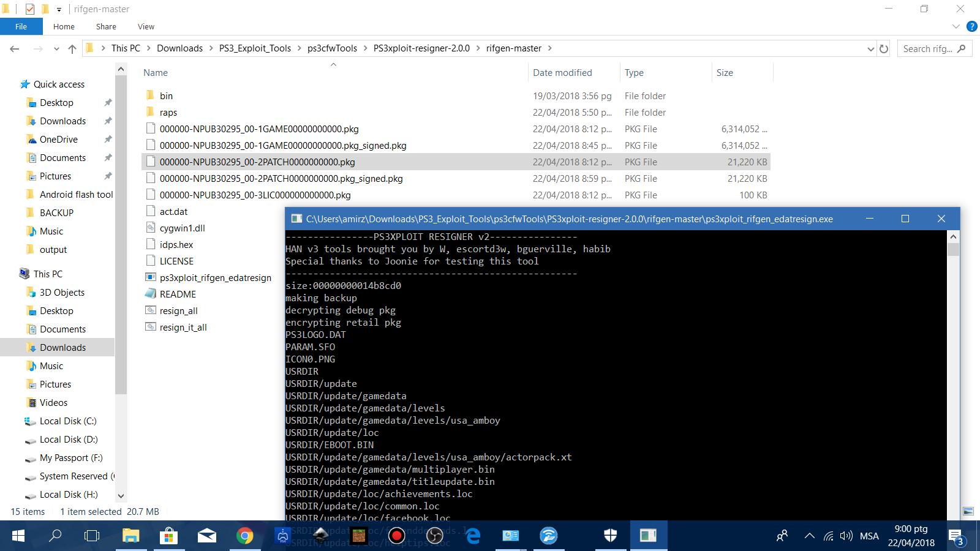Select the resign_all batch file
The height and width of the screenshot is (551, 980).
coord(178,311)
